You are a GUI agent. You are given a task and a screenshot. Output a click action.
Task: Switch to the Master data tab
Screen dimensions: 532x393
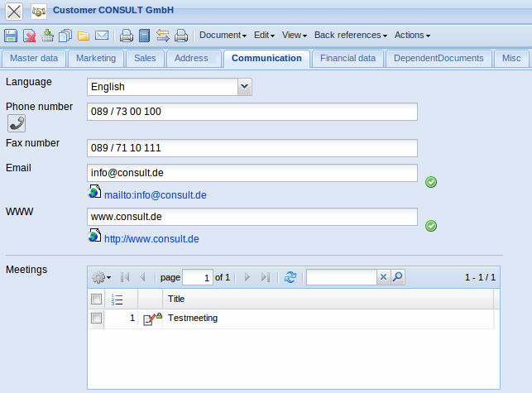click(33, 59)
